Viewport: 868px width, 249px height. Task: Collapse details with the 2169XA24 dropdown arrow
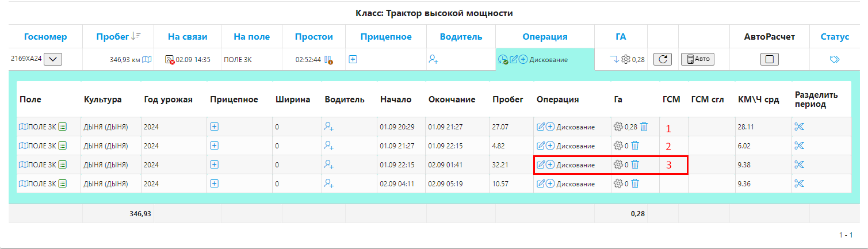pyautogui.click(x=53, y=59)
